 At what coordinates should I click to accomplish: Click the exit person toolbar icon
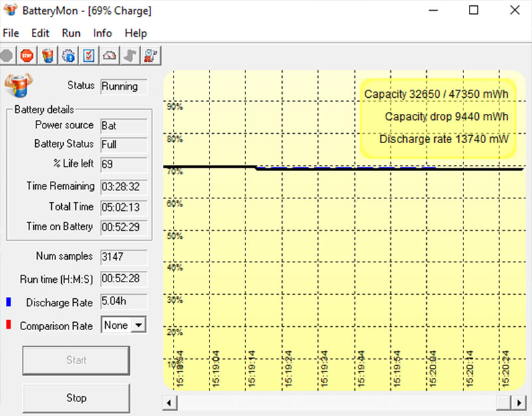coord(150,55)
